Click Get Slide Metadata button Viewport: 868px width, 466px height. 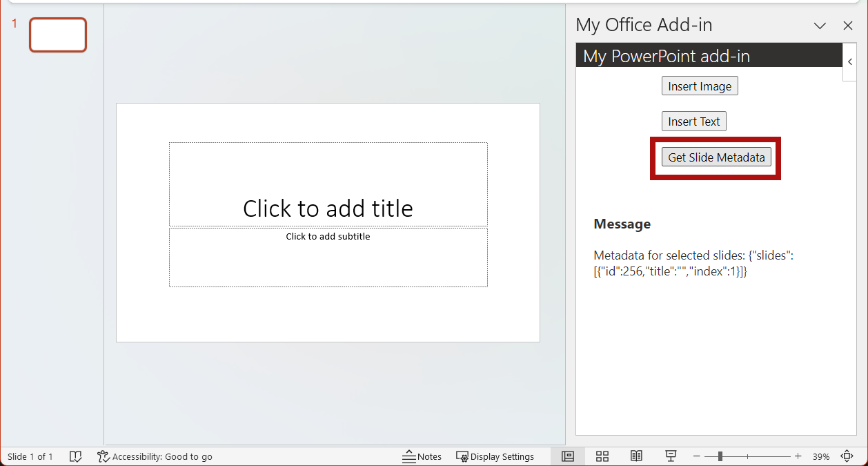point(716,157)
